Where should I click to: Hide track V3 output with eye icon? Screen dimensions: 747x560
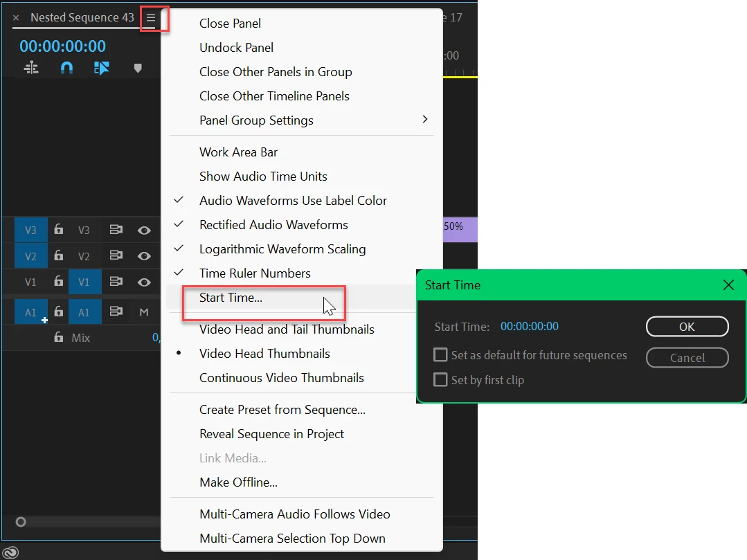point(144,231)
